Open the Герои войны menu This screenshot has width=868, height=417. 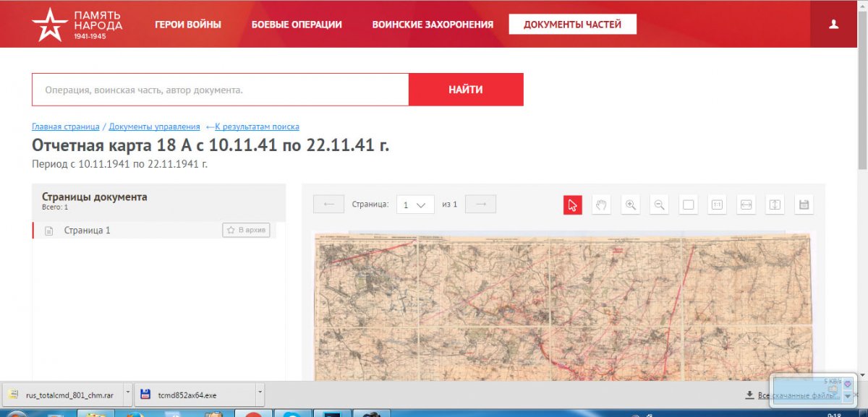coord(188,25)
